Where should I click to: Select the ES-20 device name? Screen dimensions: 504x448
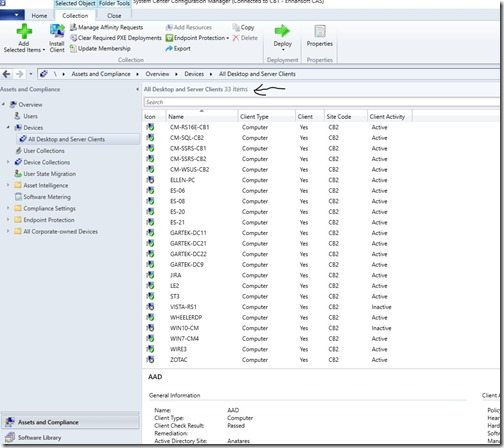point(177,212)
